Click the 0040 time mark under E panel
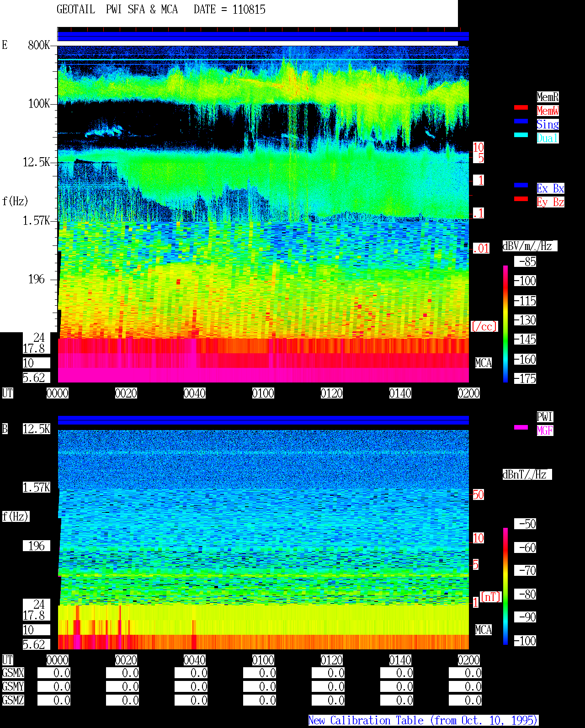 195,393
